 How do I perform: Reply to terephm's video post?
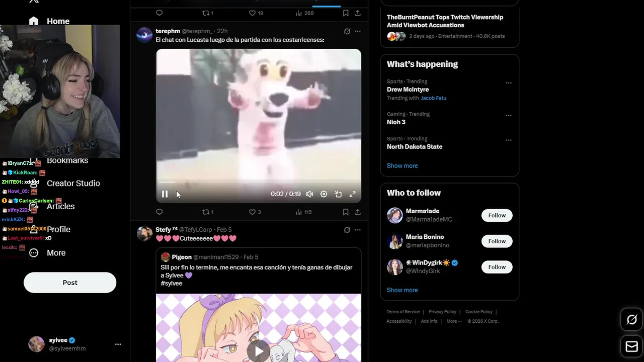159,212
